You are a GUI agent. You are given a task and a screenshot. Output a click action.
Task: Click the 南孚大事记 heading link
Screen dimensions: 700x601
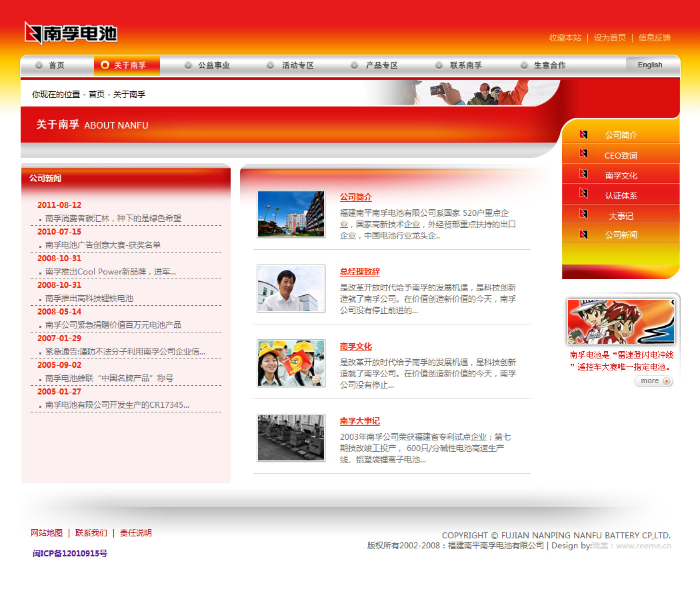coord(360,420)
